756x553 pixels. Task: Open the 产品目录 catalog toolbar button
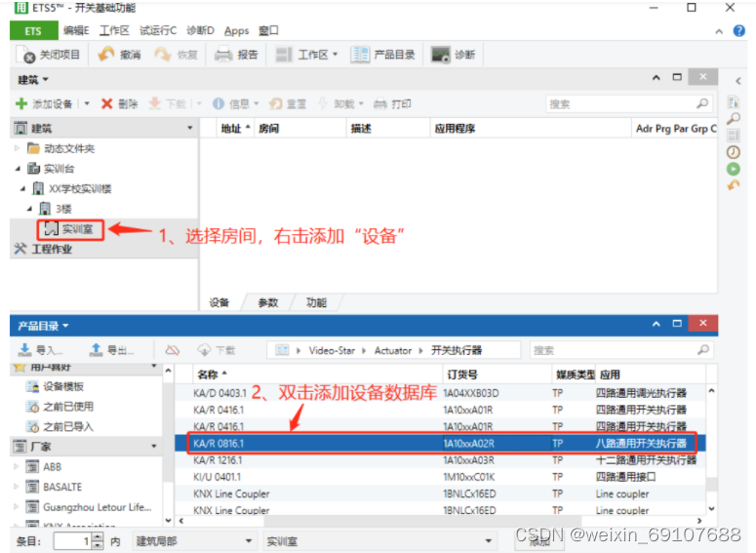tap(382, 55)
